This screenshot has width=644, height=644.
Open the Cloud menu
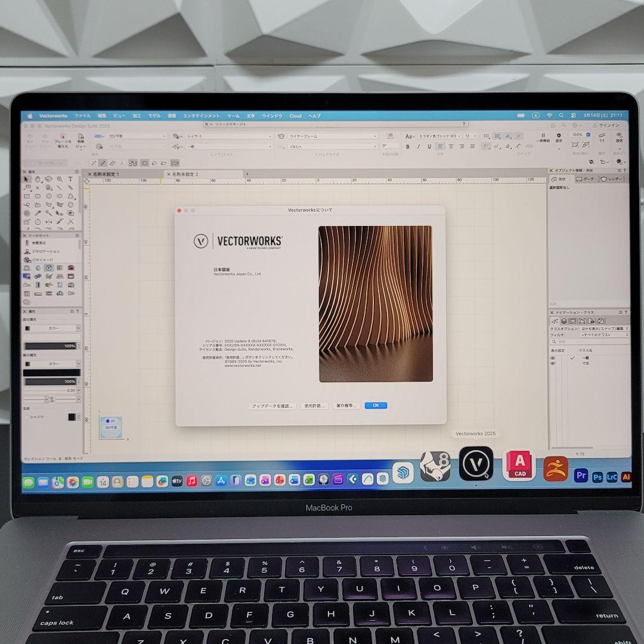[x=295, y=116]
